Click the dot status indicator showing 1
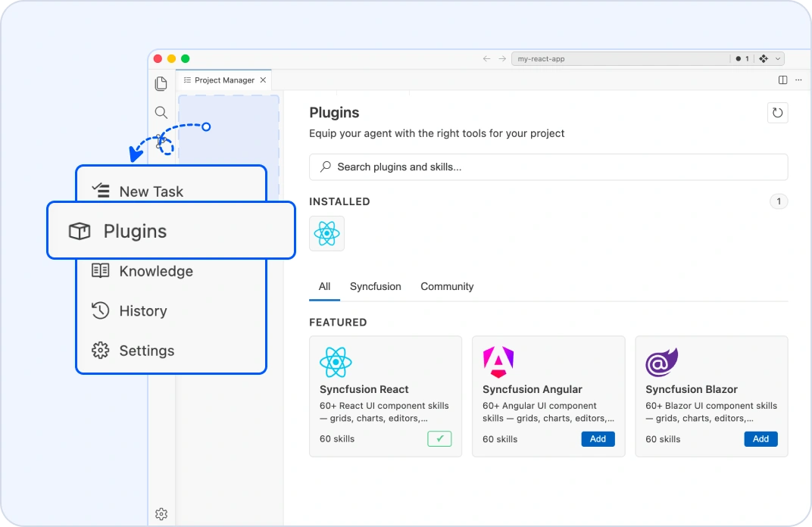Viewport: 812px width, 527px height. coord(742,58)
